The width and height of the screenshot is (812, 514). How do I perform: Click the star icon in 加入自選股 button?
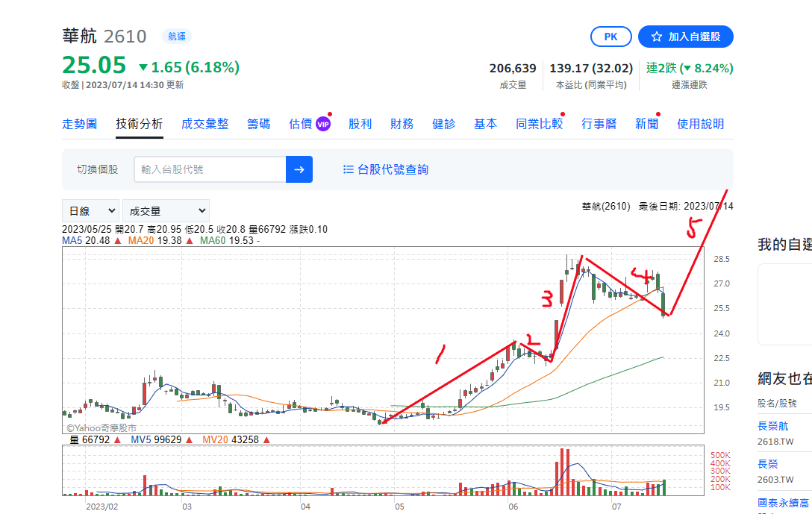[657, 37]
